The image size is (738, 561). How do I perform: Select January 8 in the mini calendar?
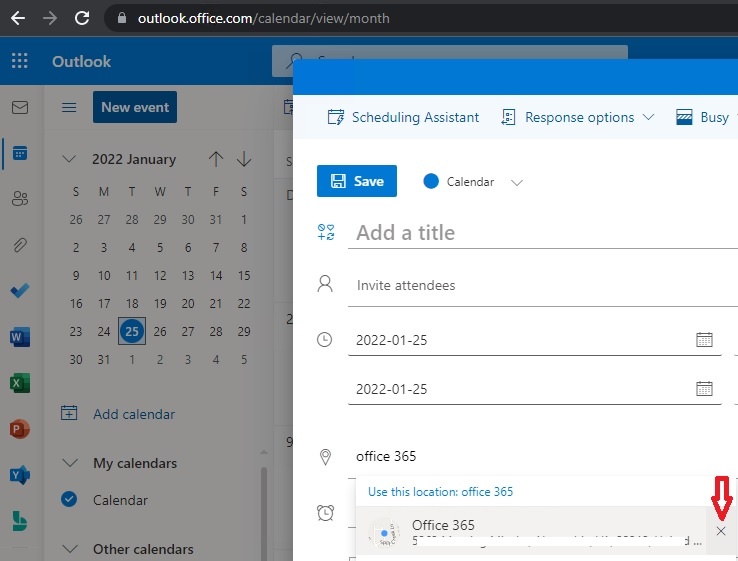coord(244,248)
